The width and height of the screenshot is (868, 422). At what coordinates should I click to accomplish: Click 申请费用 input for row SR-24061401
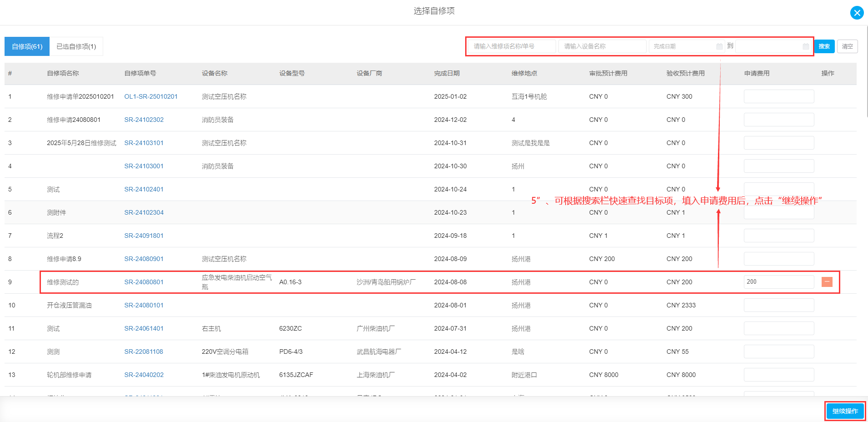pos(779,328)
